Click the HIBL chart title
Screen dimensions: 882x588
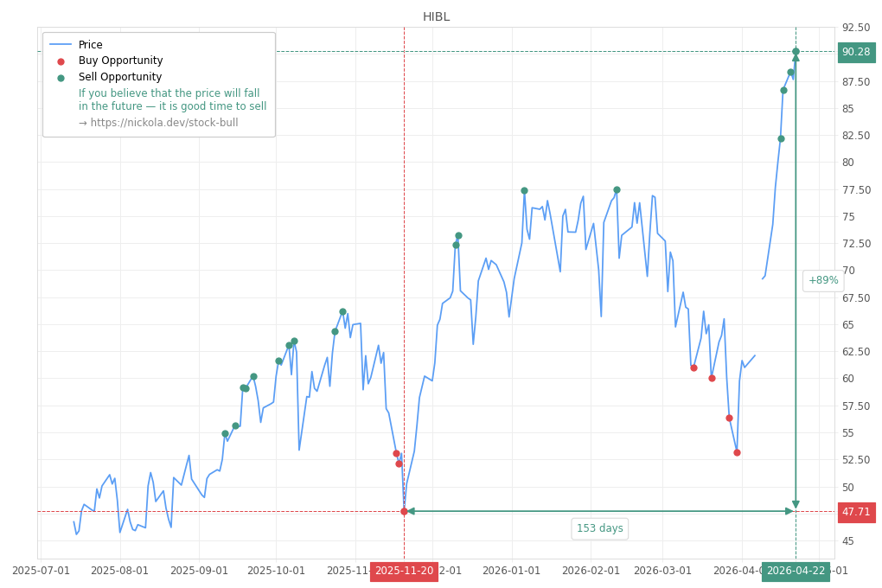[435, 16]
